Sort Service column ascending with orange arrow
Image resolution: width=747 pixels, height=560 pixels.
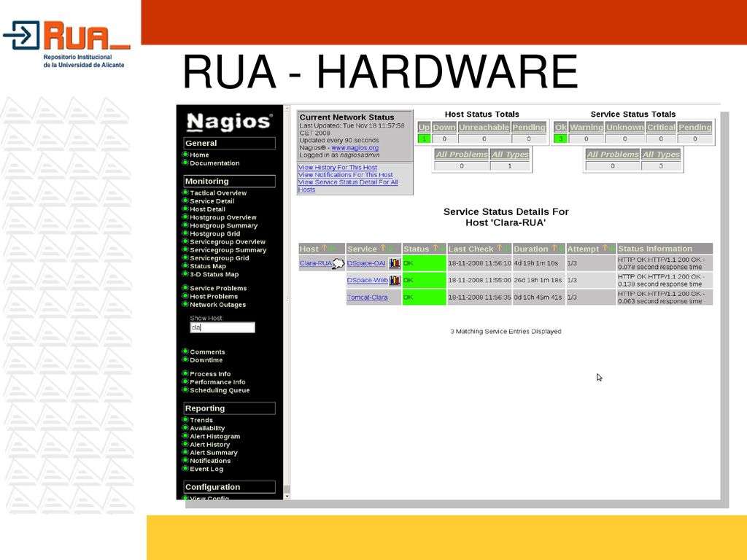tap(382, 248)
